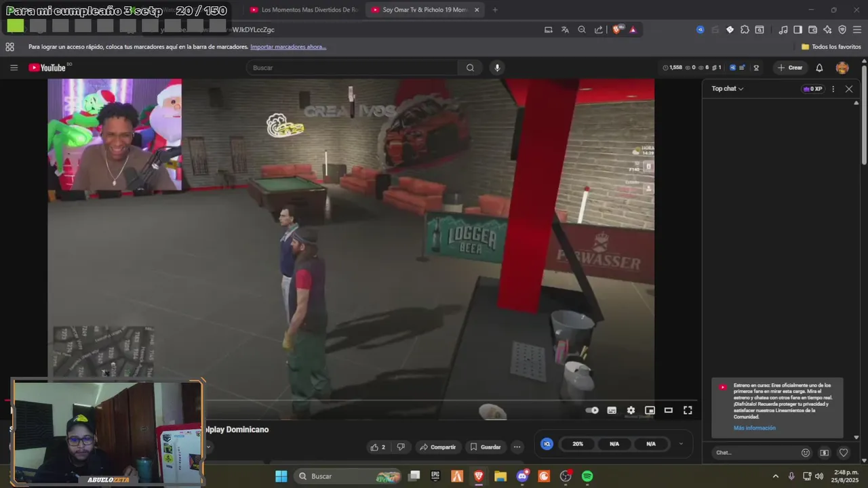Viewport: 868px width, 488px height.
Task: Toggle the autoplay switch on the video
Action: point(592,410)
